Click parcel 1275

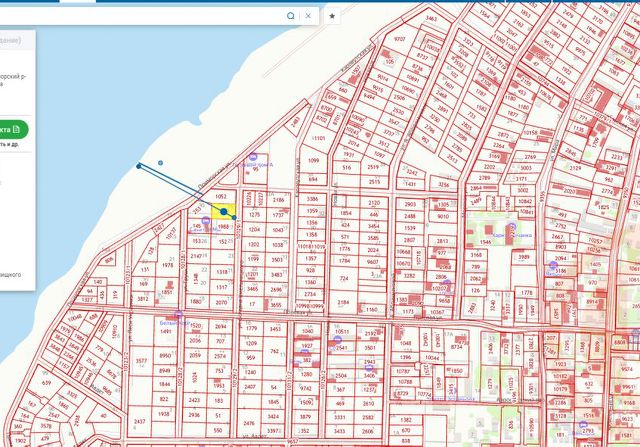tap(254, 215)
